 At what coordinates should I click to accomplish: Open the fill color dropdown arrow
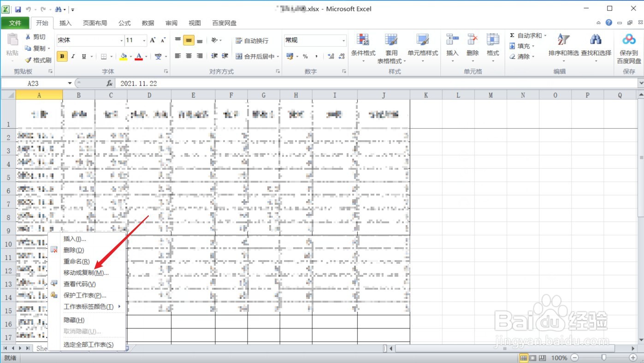coord(130,57)
